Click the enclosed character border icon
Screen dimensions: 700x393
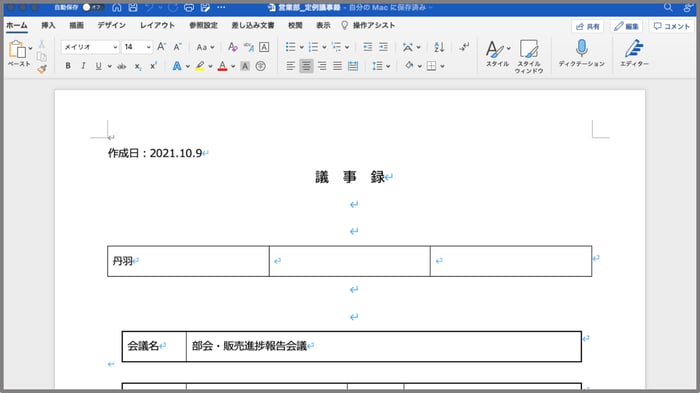pos(264,47)
